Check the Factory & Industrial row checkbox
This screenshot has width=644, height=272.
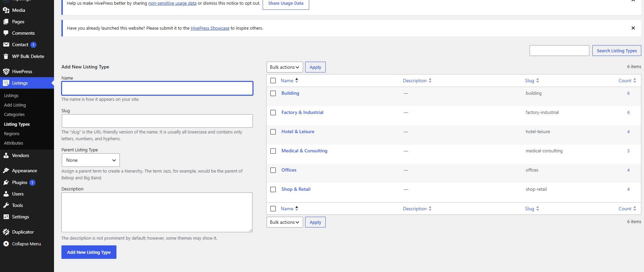[x=273, y=113]
